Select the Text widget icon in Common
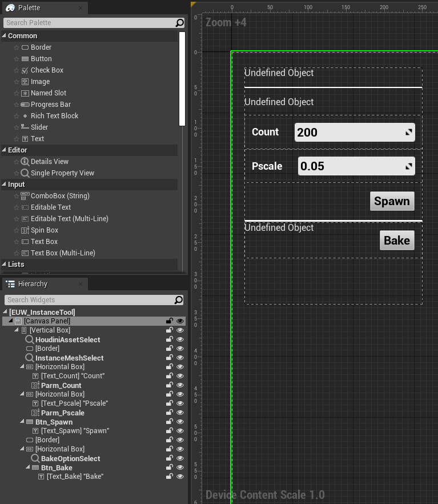The image size is (438, 504). pos(25,139)
